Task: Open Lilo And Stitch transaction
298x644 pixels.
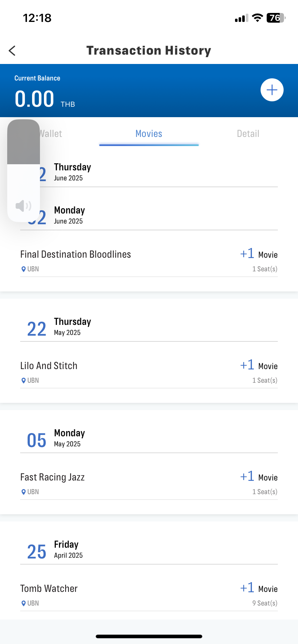Action: tap(149, 372)
